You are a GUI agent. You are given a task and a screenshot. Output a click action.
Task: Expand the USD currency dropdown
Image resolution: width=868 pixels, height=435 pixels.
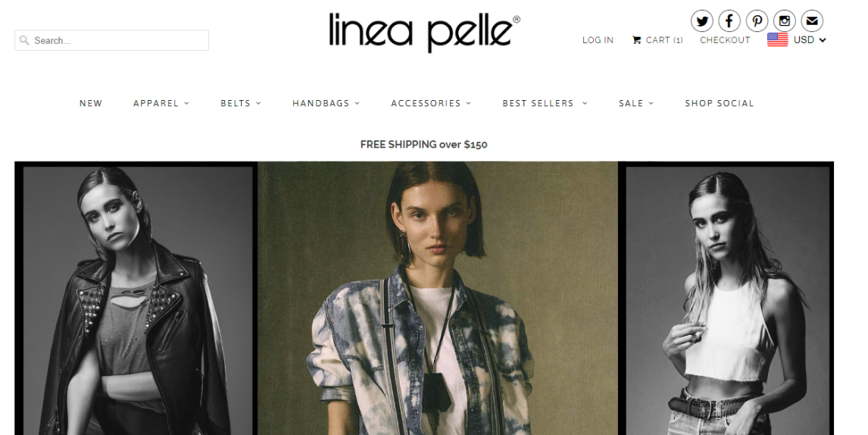[810, 40]
